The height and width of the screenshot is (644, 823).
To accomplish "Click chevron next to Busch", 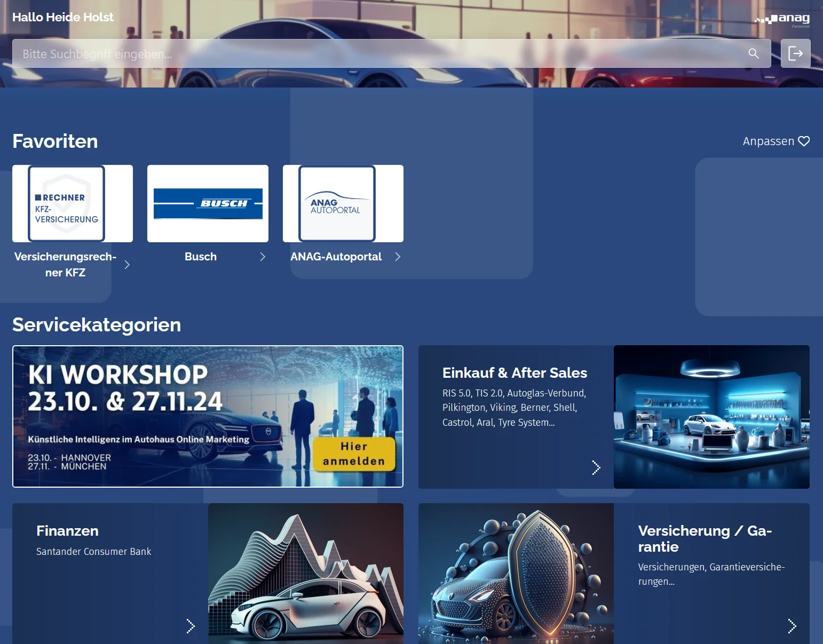I will pos(263,257).
